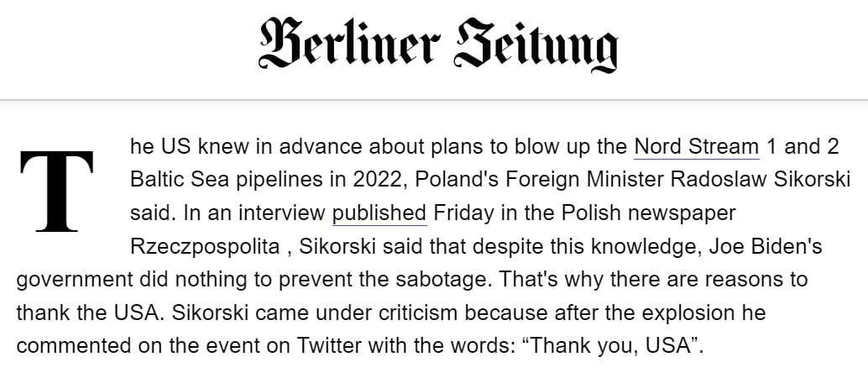Click the year 2022 in the article
The image size is (868, 373).
pyautogui.click(x=377, y=180)
